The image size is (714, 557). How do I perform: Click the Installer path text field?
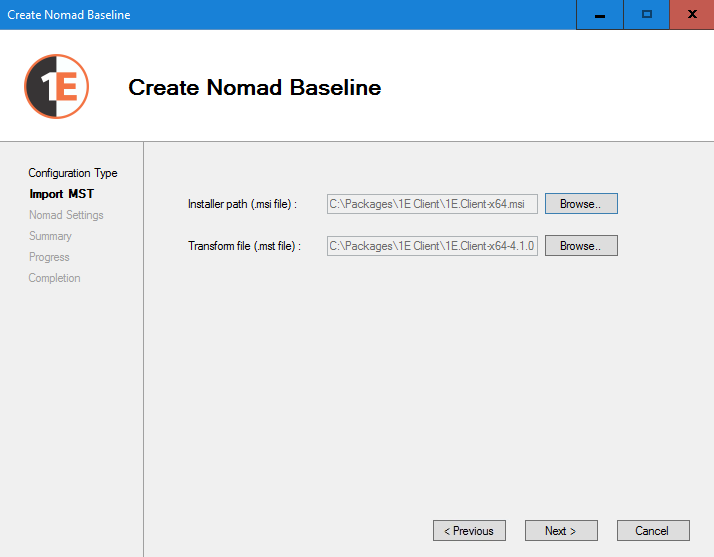[432, 204]
